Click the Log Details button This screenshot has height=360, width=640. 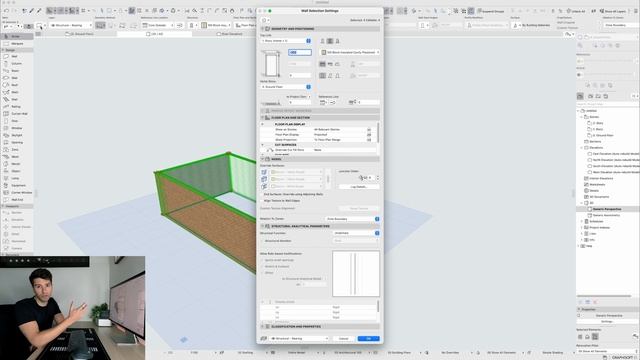click(x=359, y=187)
